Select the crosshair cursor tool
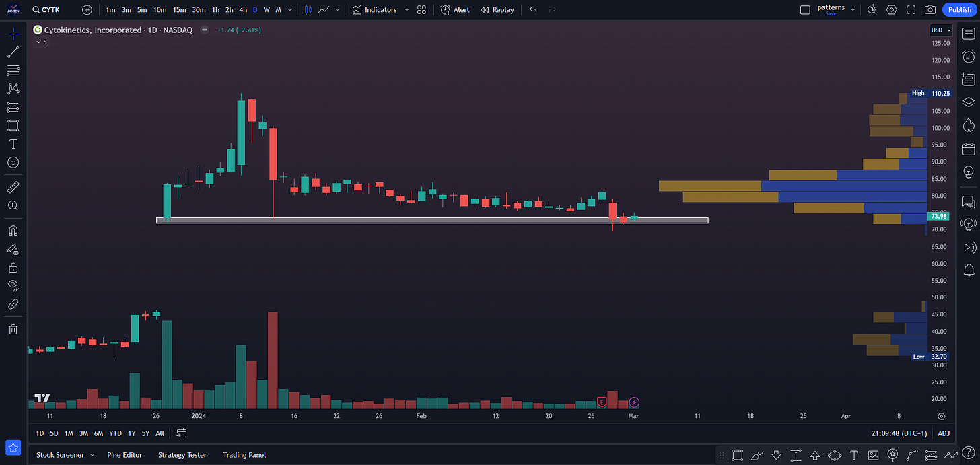 coord(13,34)
